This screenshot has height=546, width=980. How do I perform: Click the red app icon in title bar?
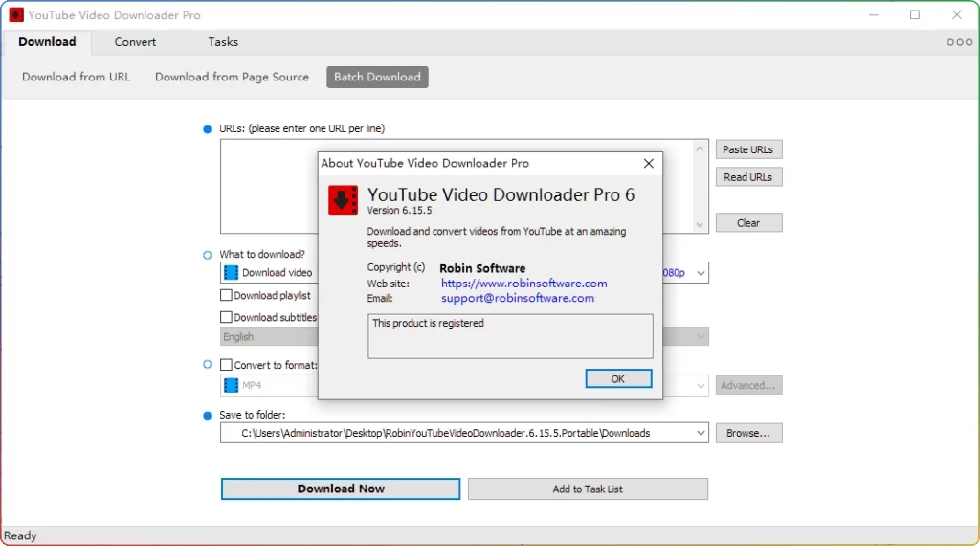[16, 14]
